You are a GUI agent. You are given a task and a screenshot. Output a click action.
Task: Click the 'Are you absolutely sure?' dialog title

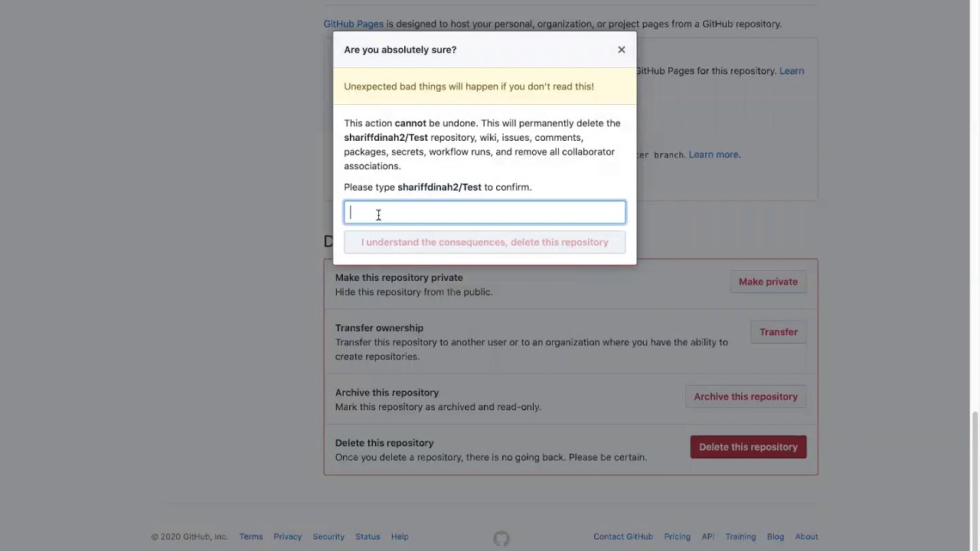pos(400,50)
